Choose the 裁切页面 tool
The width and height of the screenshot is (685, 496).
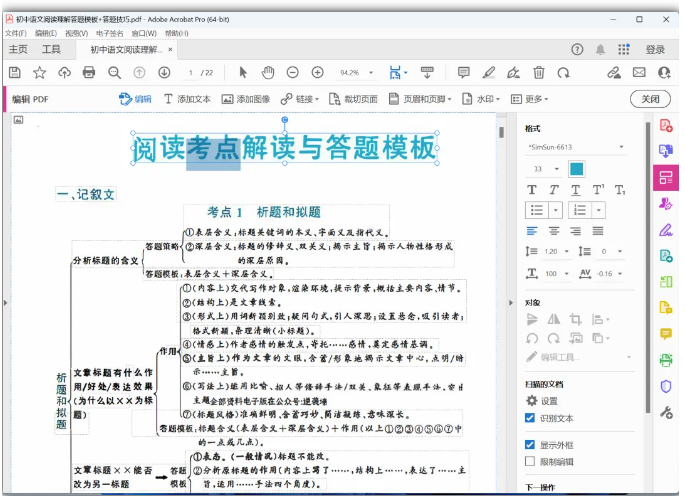pyautogui.click(x=353, y=99)
